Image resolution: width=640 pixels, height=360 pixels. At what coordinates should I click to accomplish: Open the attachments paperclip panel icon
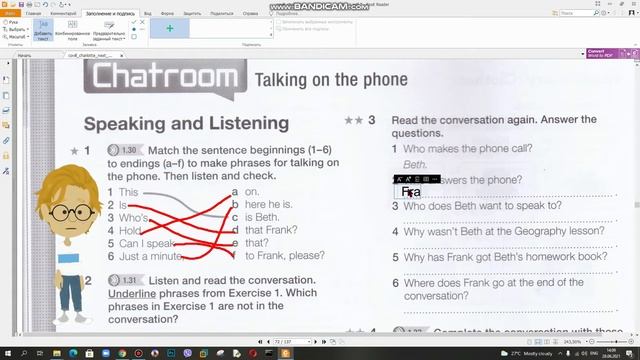(x=6, y=141)
